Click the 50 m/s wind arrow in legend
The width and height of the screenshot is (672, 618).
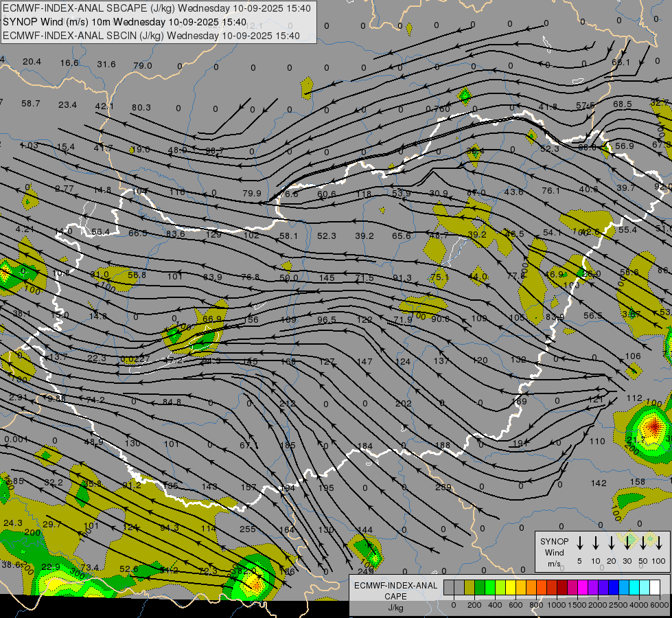pyautogui.click(x=643, y=542)
